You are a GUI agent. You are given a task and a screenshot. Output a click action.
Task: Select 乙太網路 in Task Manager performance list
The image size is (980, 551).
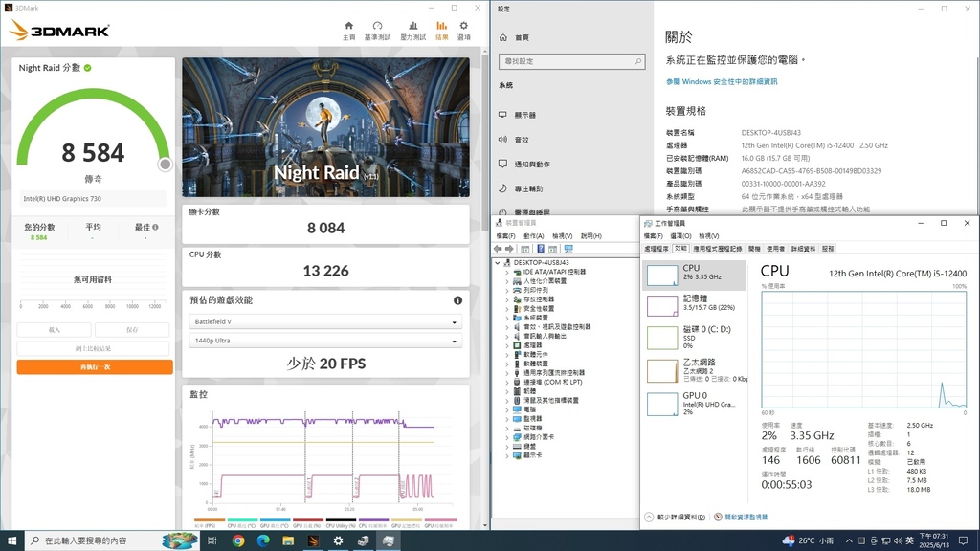[695, 370]
